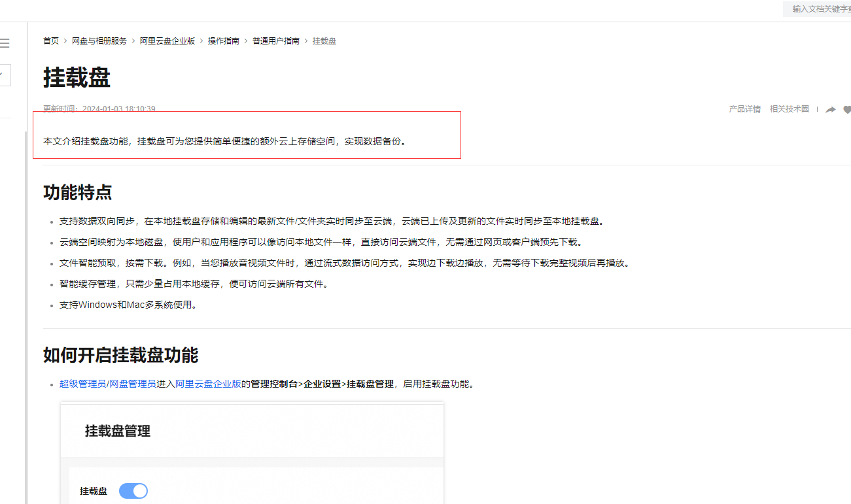Viewport: 851px width, 504px height.
Task: Open the 相关技术圈 link
Action: tap(790, 109)
